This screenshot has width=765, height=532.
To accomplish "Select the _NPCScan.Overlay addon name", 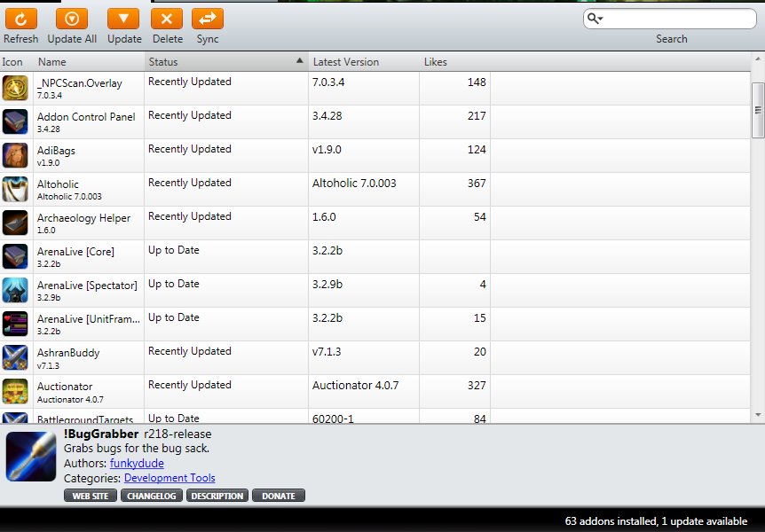I will tap(80, 83).
